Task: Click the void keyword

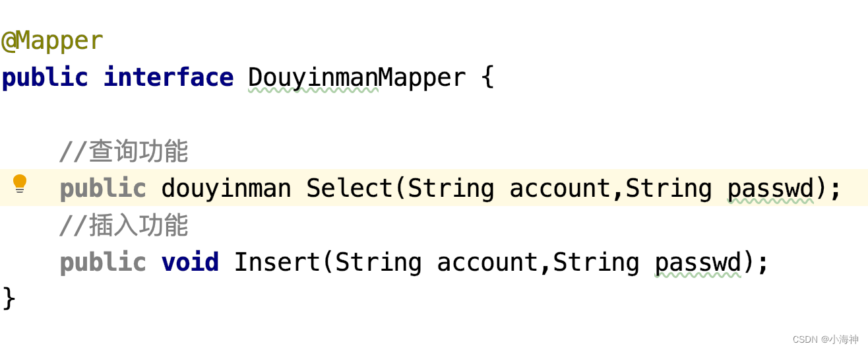Action: pyautogui.click(x=190, y=263)
